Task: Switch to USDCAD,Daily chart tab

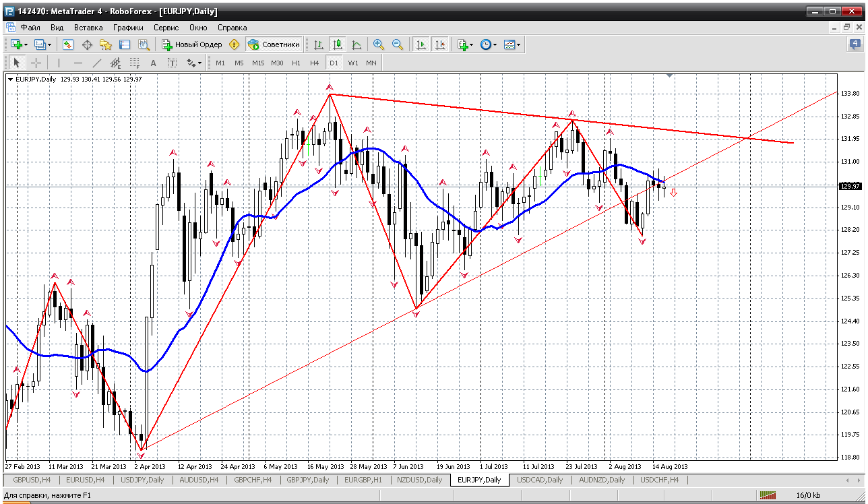Action: point(540,480)
